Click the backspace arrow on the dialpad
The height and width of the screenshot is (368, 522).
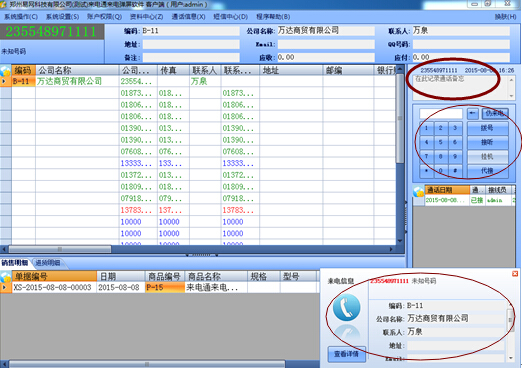click(472, 114)
